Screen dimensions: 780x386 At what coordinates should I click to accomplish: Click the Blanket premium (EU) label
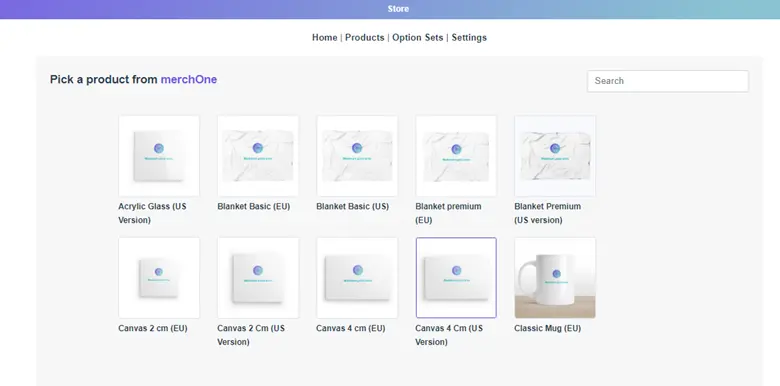pos(448,213)
